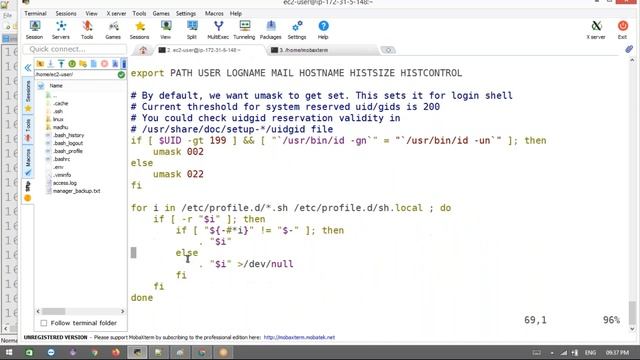Viewport: 640px width, 360px height.
Task: Open the Settings gears toolbar icon
Action: [297, 30]
